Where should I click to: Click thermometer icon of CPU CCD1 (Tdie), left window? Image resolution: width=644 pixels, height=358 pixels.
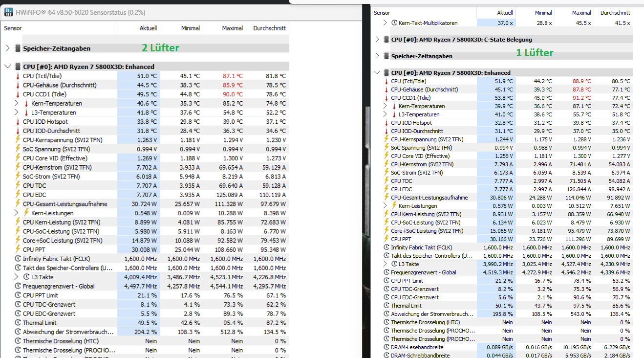point(18,94)
